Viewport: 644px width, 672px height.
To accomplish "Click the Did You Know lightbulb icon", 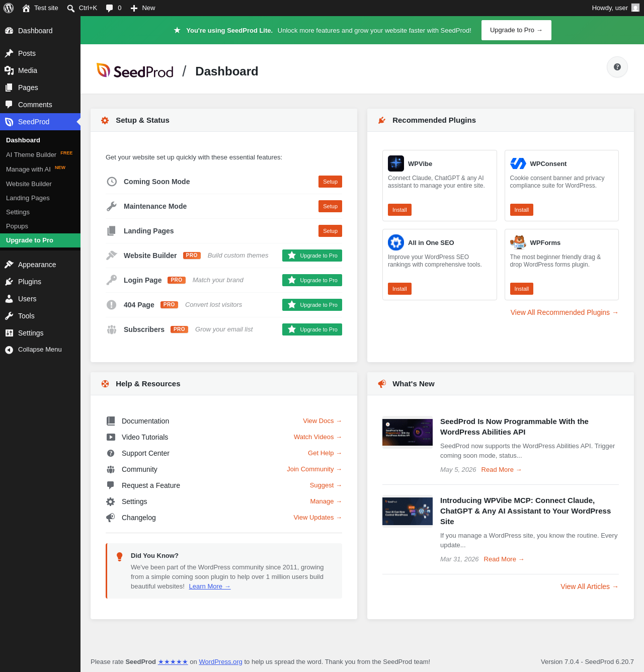I will click(x=119, y=557).
